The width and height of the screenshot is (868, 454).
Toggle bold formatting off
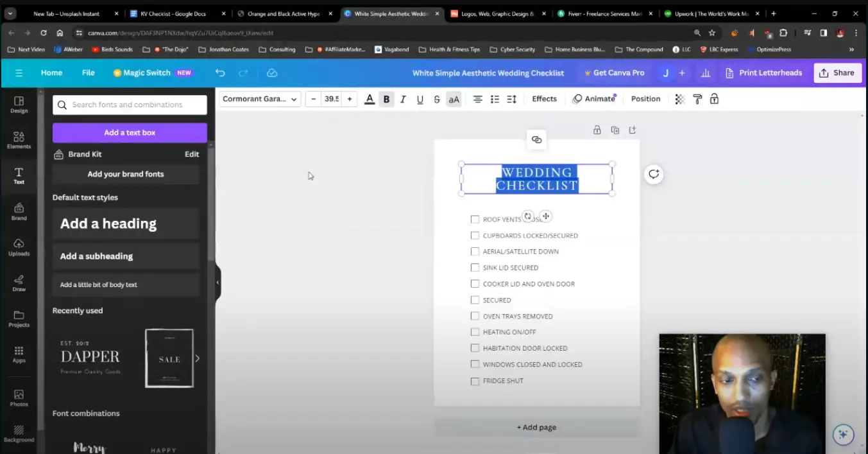pos(386,99)
